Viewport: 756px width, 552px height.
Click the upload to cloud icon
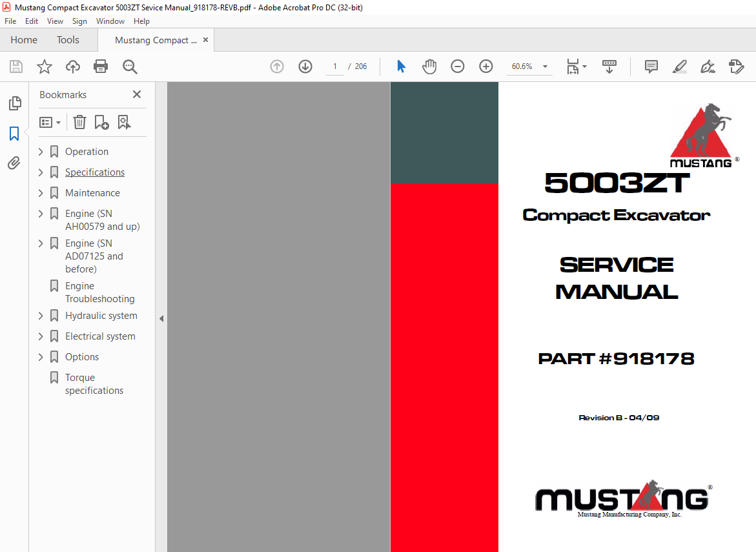point(73,66)
